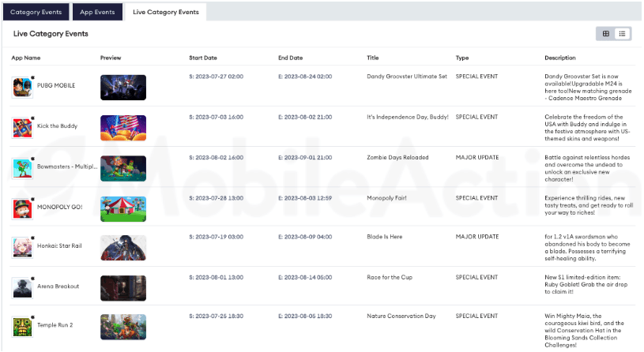The width and height of the screenshot is (644, 352).
Task: Select start date S: 2023-07-19 03:00
Action: (216, 237)
